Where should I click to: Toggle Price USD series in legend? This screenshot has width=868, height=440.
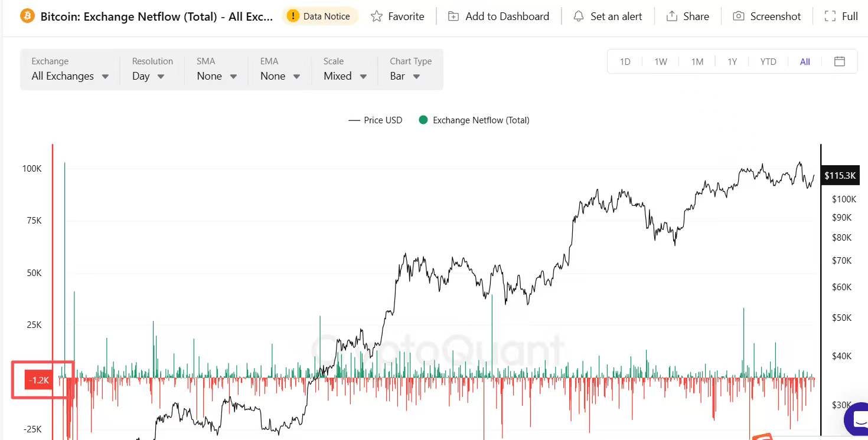(x=376, y=120)
